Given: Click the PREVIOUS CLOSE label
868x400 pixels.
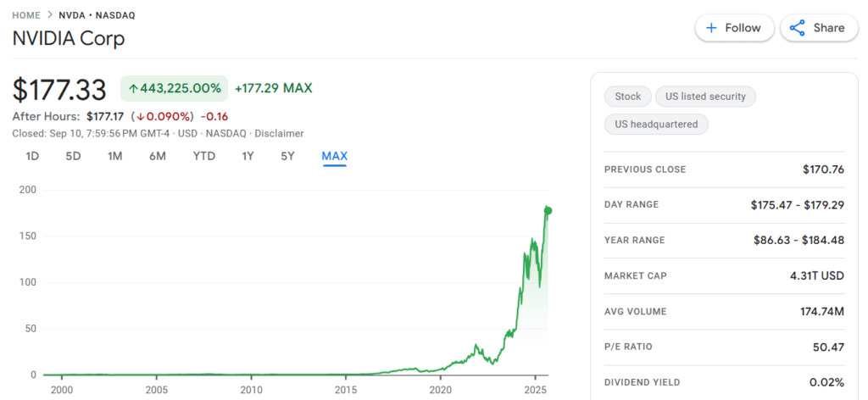Looking at the screenshot, I should click(645, 169).
